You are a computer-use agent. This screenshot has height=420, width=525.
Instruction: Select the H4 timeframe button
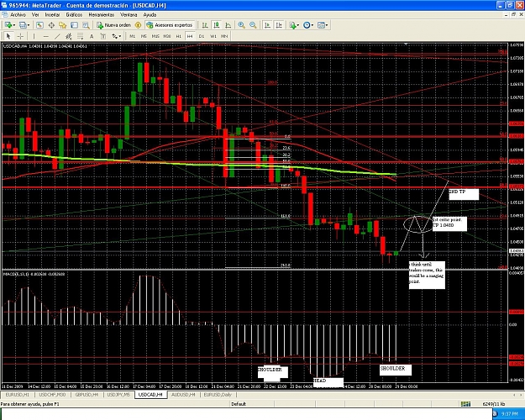[x=190, y=36]
